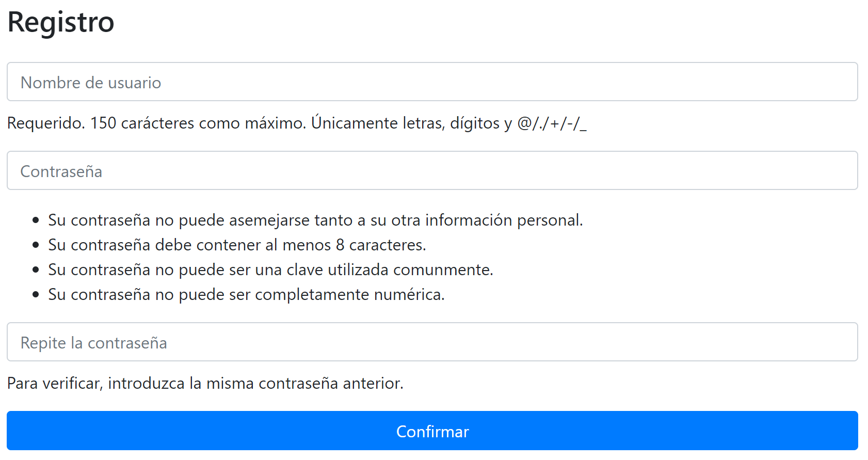Select the clave utilizada comunmente rule
Image resolution: width=868 pixels, height=460 pixels.
point(270,269)
